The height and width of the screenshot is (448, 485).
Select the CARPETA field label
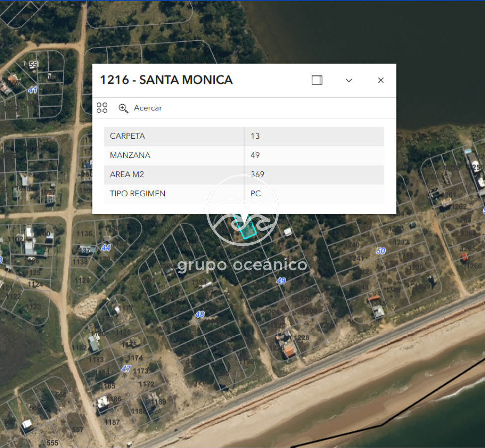[x=127, y=136]
